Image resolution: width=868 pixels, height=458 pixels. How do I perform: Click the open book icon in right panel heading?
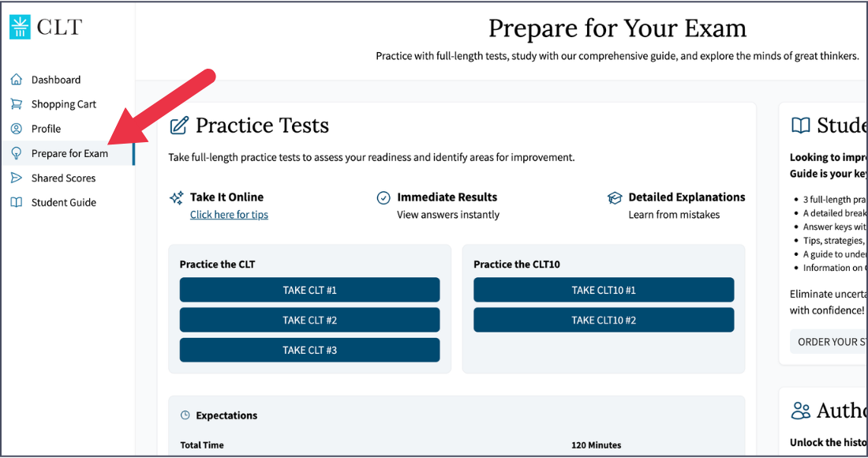(x=800, y=126)
